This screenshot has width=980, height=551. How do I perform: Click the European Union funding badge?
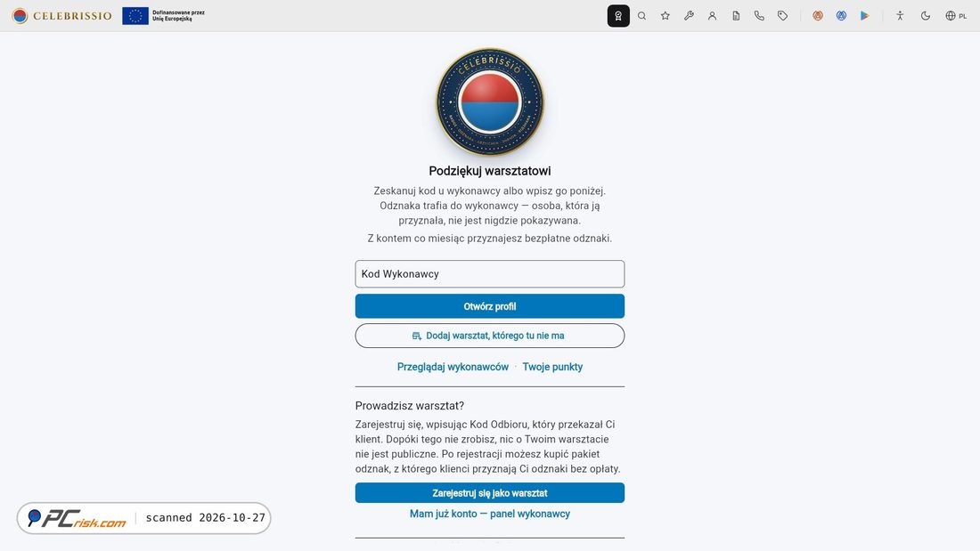(164, 16)
